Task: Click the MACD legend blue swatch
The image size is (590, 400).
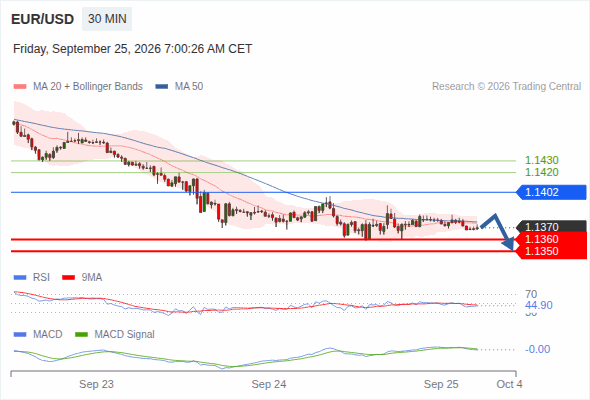Action: (20, 335)
